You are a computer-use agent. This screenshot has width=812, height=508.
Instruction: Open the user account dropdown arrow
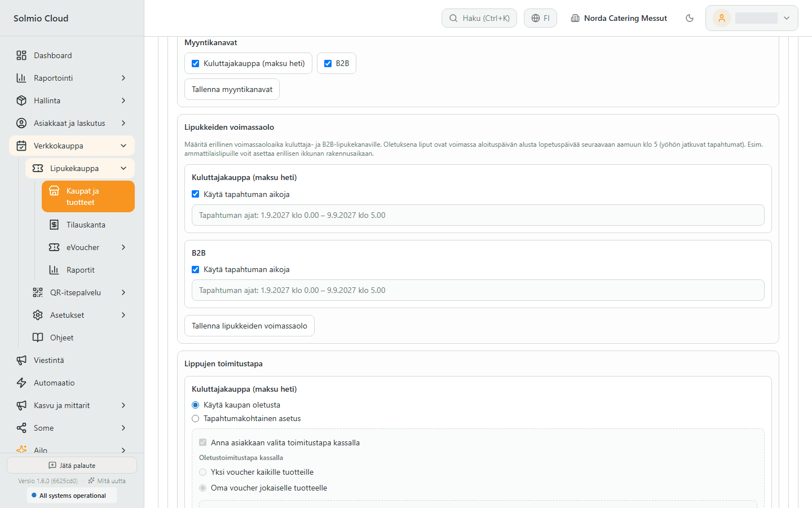(787, 18)
